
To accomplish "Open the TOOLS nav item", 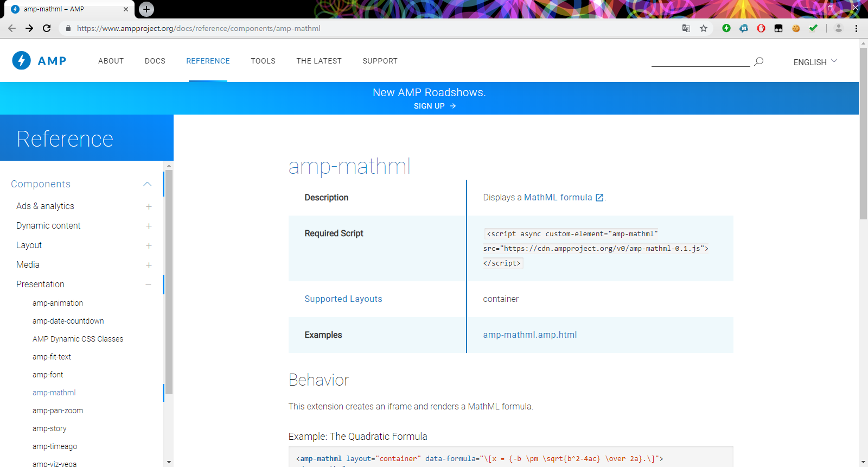I will pyautogui.click(x=263, y=61).
